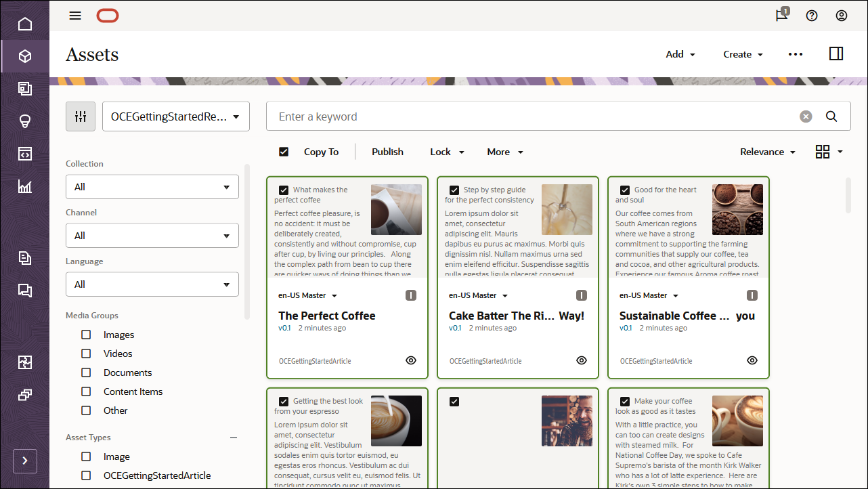Screen dimensions: 868x489
Task: Open the Conversations chat icon
Action: 24,291
